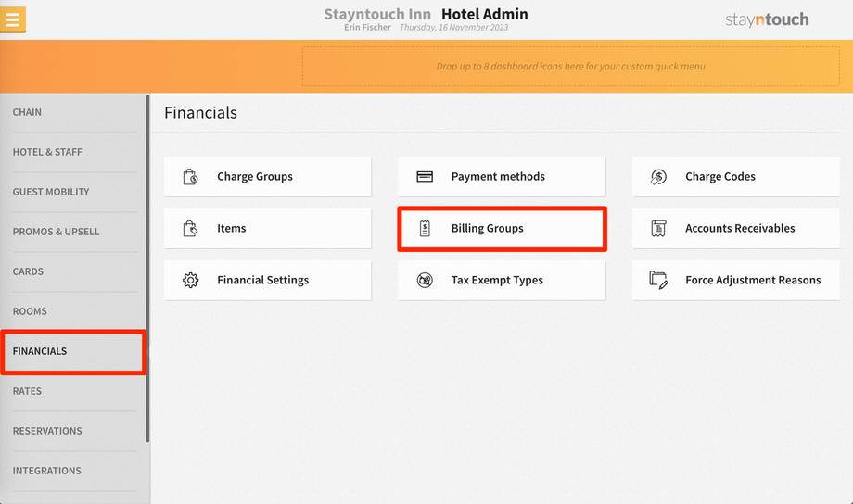Click the Billing Groups receipt icon

[x=425, y=228]
